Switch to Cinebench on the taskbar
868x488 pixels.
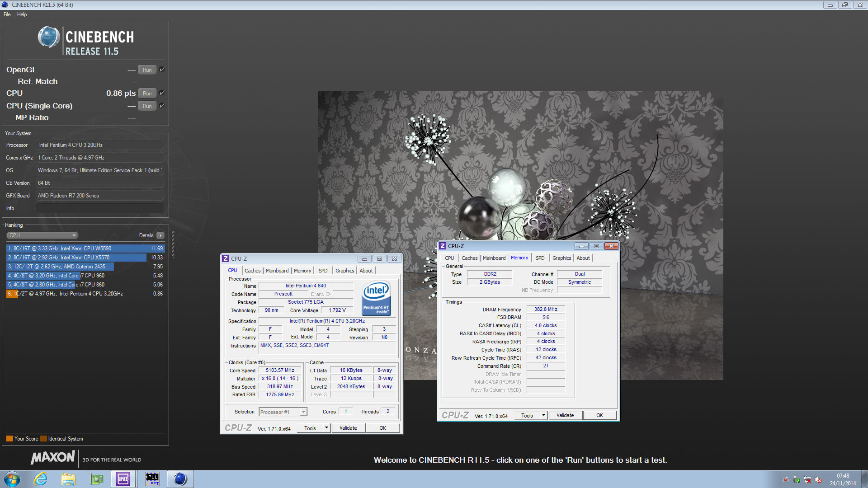(x=180, y=479)
